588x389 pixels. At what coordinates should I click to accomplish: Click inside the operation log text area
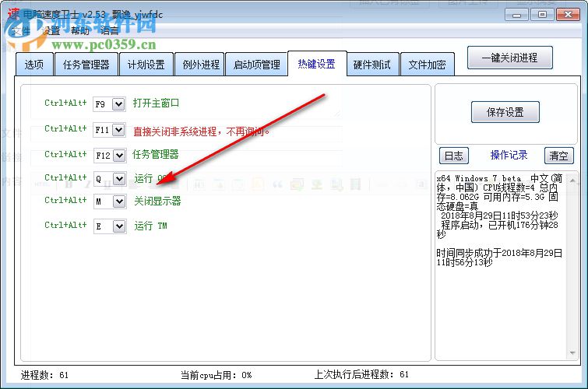tap(501, 266)
